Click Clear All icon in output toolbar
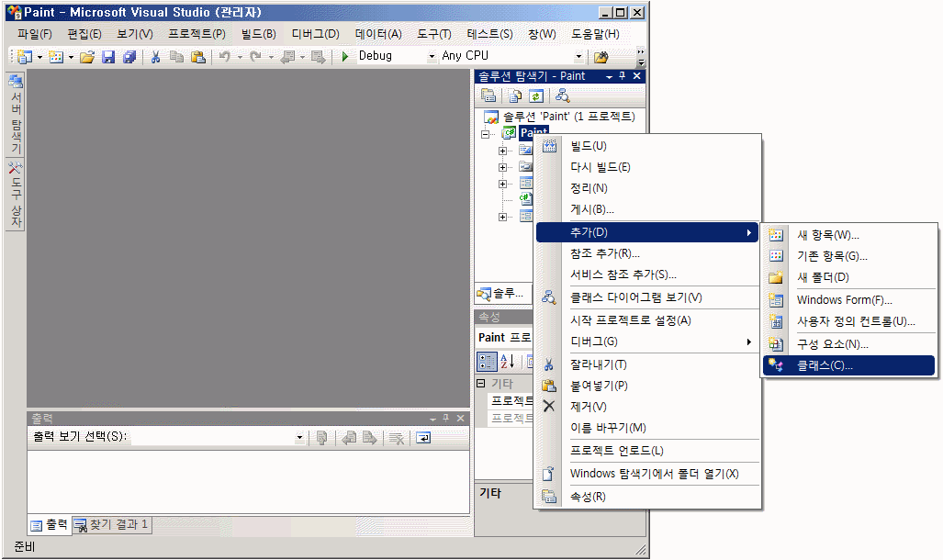The height and width of the screenshot is (560, 943). 396,439
